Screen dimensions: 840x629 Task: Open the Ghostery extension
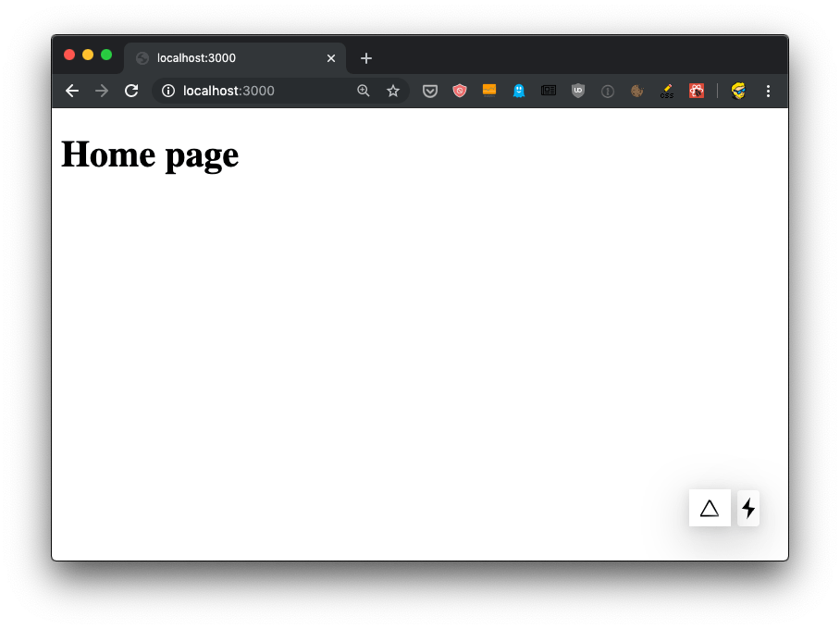[x=518, y=91]
